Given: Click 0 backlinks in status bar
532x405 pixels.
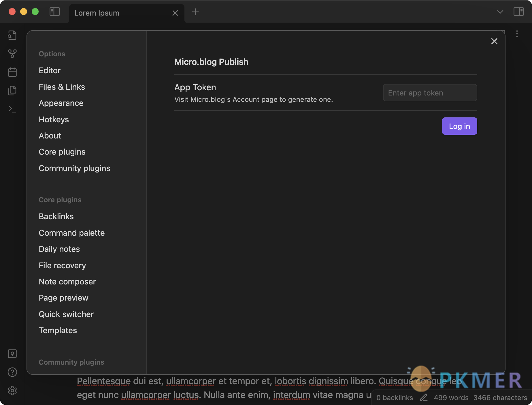Looking at the screenshot, I should click(395, 397).
